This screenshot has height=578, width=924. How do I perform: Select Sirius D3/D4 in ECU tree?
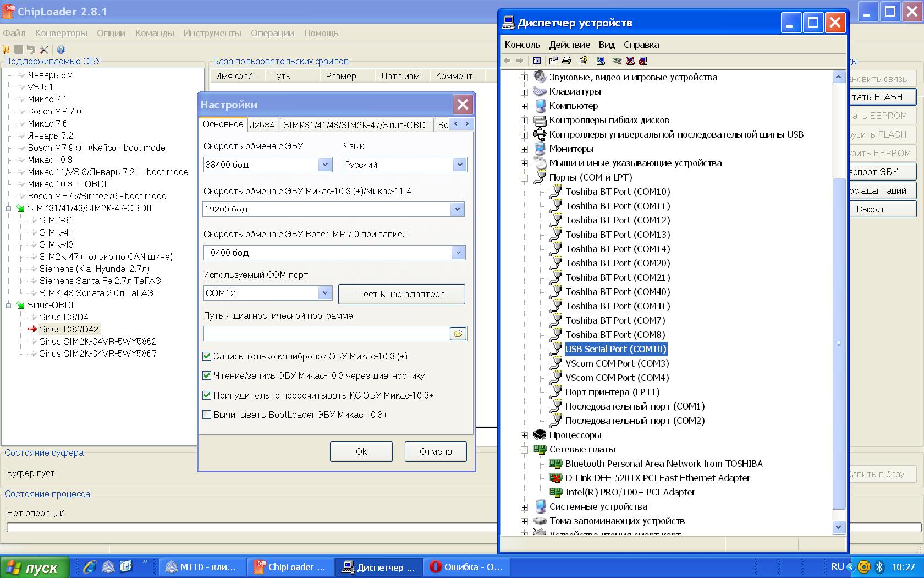click(64, 317)
